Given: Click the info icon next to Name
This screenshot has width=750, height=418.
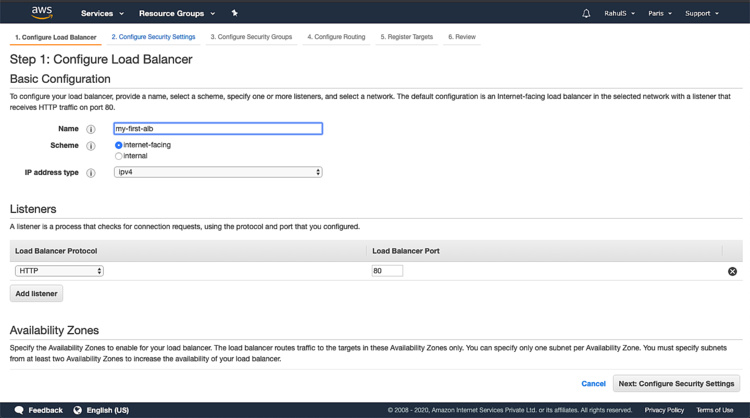Looking at the screenshot, I should (91, 129).
